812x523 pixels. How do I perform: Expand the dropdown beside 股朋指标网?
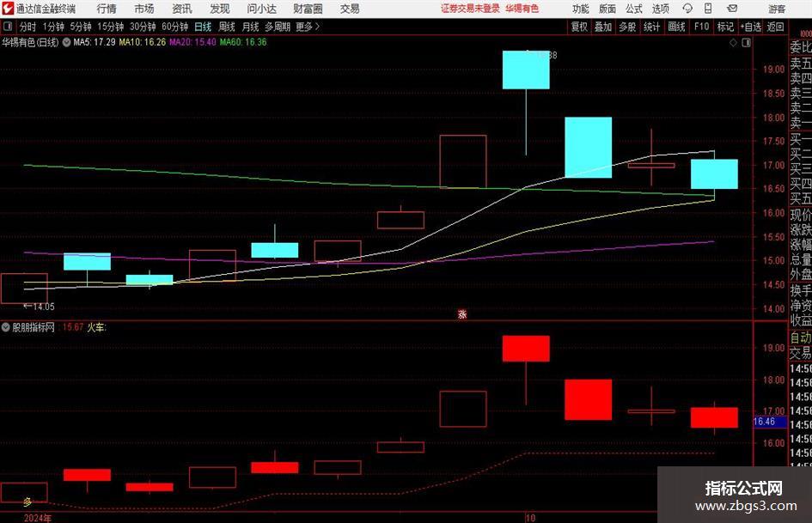tap(6, 327)
